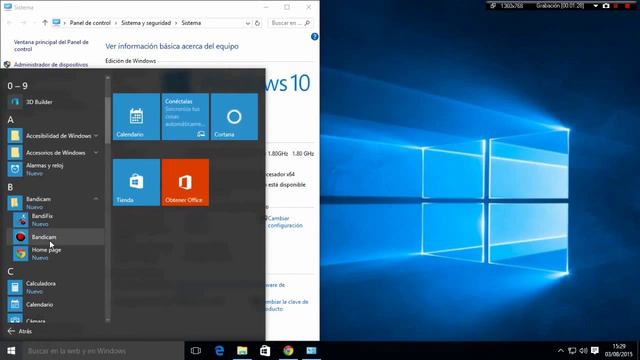The image size is (640, 360).
Task: Open the Cortana tile
Action: pyautogui.click(x=234, y=117)
